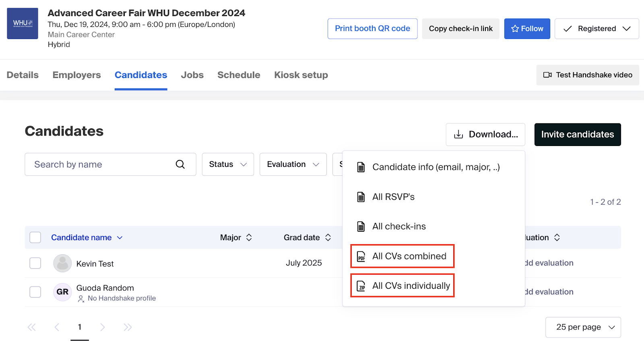
Task: Select all candidates checkbox in header
Action: 35,237
